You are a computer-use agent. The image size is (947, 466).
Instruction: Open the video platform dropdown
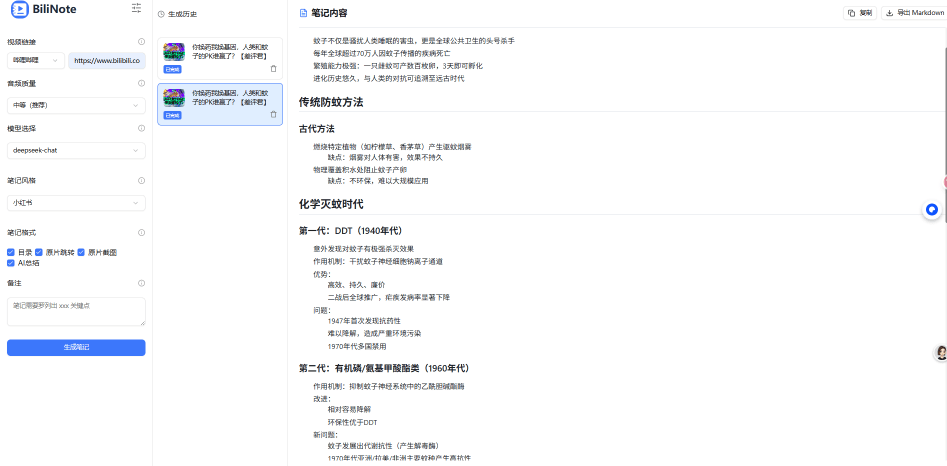pos(35,61)
